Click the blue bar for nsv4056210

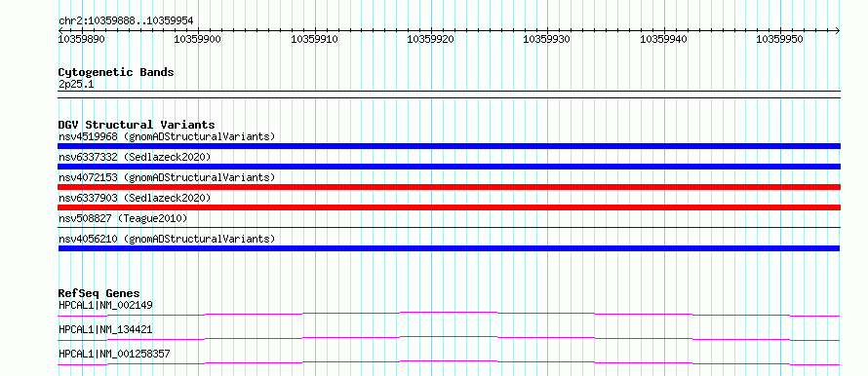click(x=449, y=248)
